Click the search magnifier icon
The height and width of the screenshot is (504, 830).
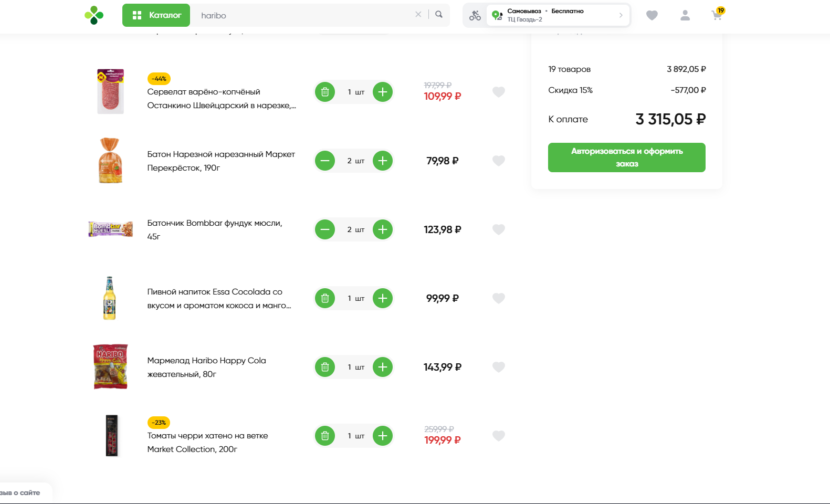[x=439, y=15]
